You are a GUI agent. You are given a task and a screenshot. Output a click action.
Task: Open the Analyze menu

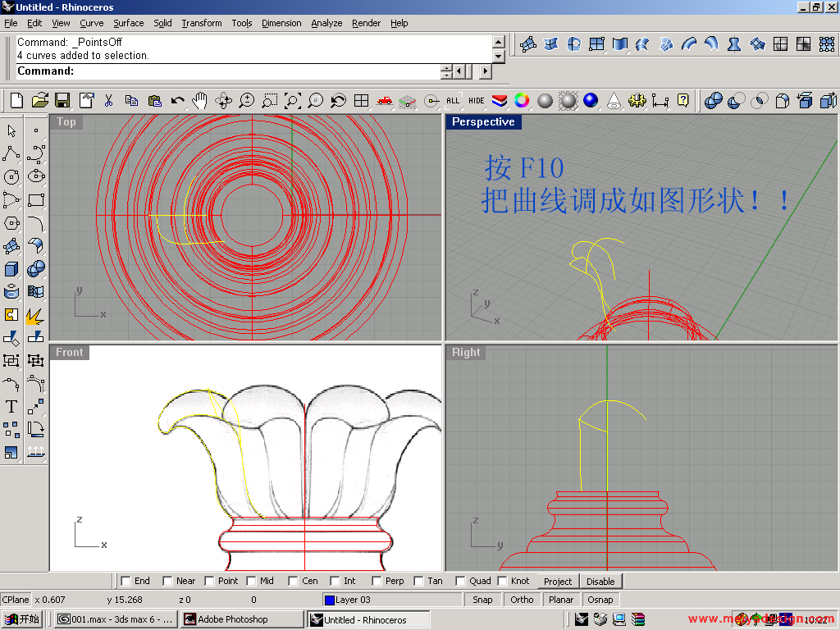[x=326, y=23]
